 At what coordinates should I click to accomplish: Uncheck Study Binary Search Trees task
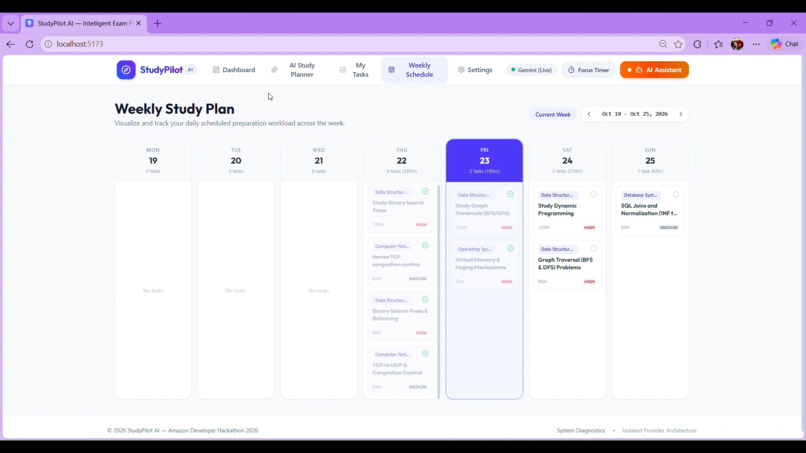click(425, 191)
